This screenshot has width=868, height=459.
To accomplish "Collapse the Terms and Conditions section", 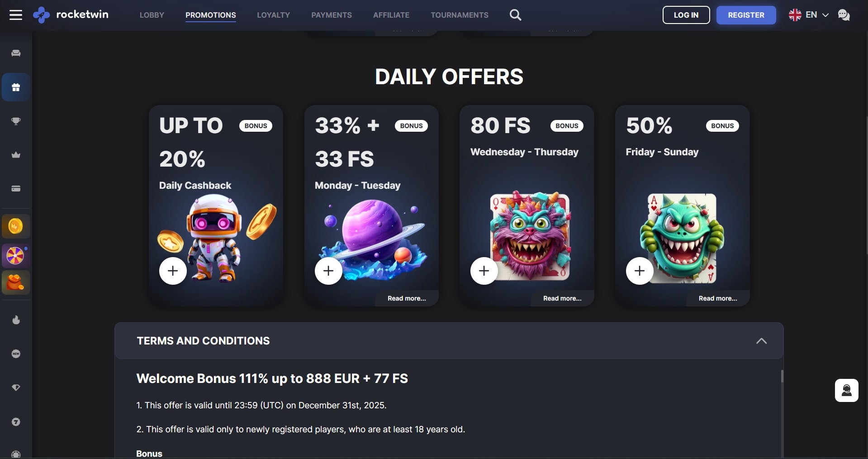I will tap(761, 341).
